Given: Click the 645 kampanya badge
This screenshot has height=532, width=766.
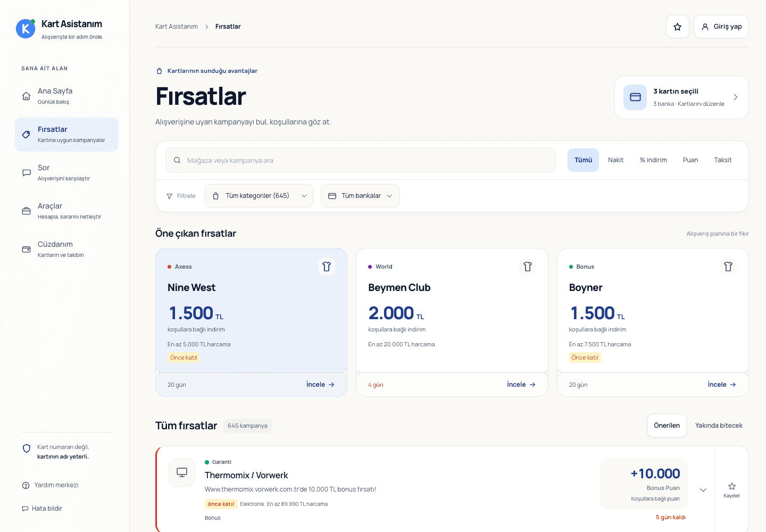Looking at the screenshot, I should coord(247,426).
